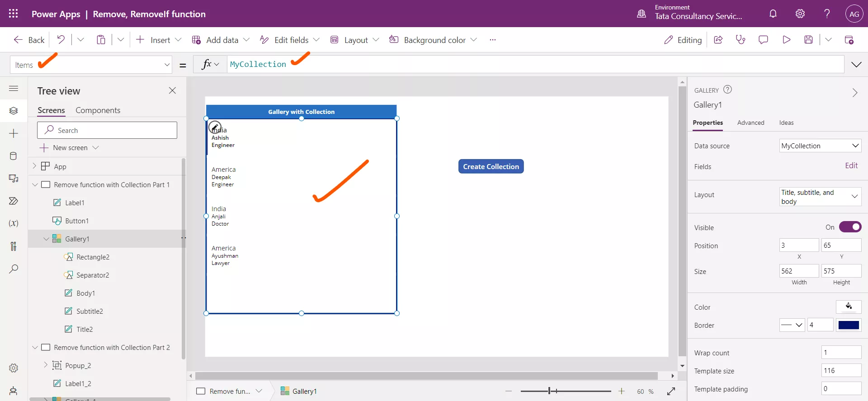The height and width of the screenshot is (401, 868).
Task: Close the Tree view panel
Action: (x=172, y=90)
